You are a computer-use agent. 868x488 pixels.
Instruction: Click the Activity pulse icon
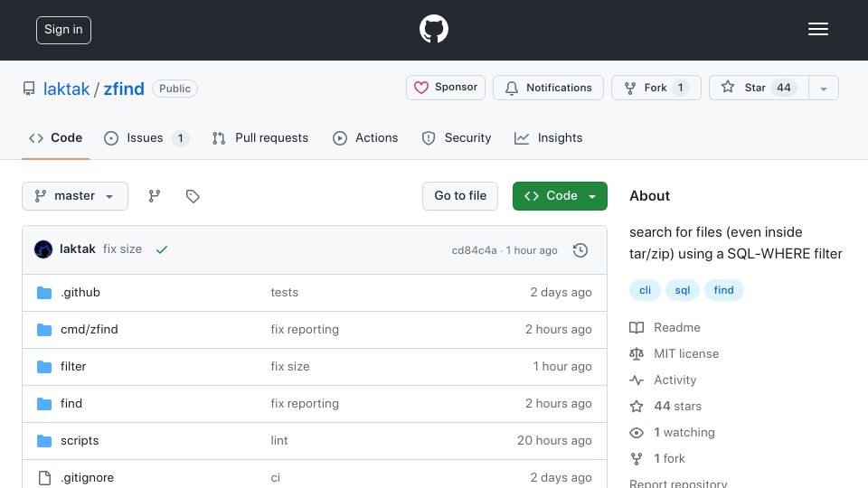point(637,380)
